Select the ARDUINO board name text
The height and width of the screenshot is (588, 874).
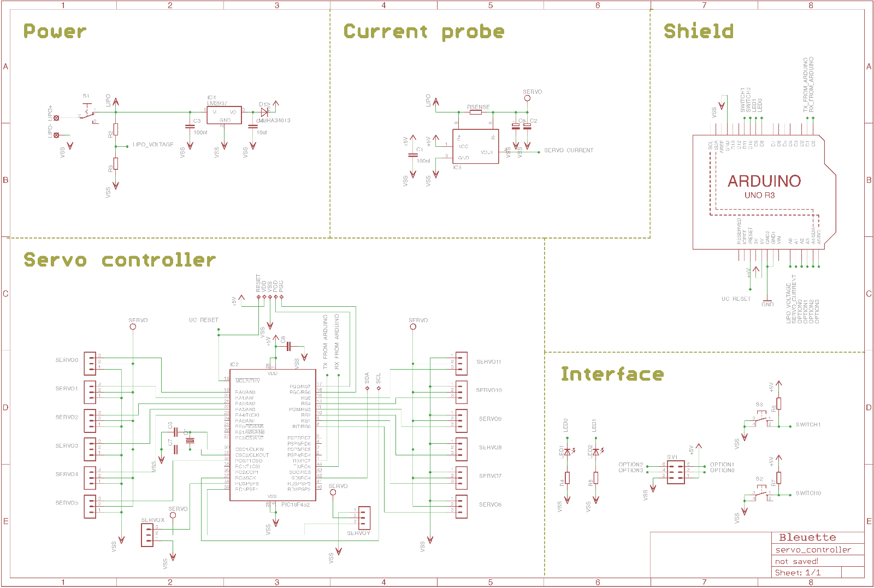tap(764, 181)
